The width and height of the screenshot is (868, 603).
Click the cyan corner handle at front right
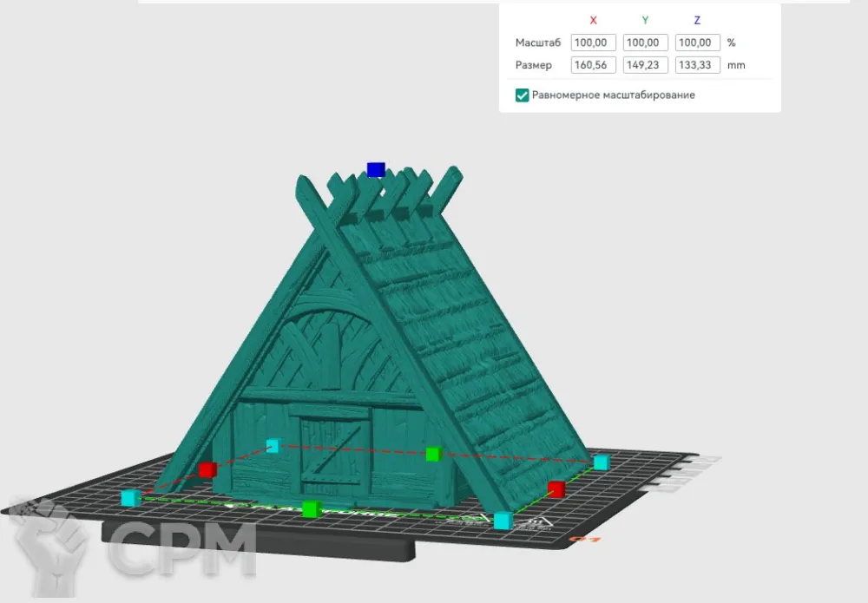502,521
